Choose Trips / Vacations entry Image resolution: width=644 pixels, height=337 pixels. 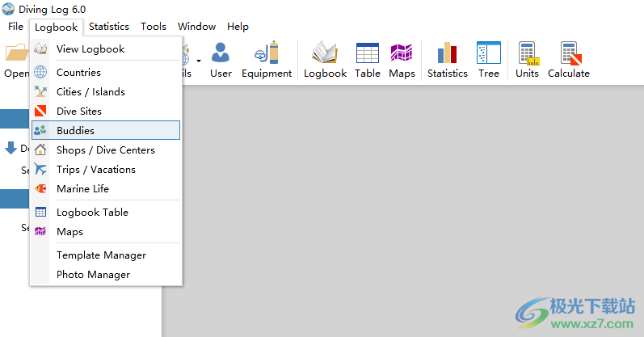106,170
